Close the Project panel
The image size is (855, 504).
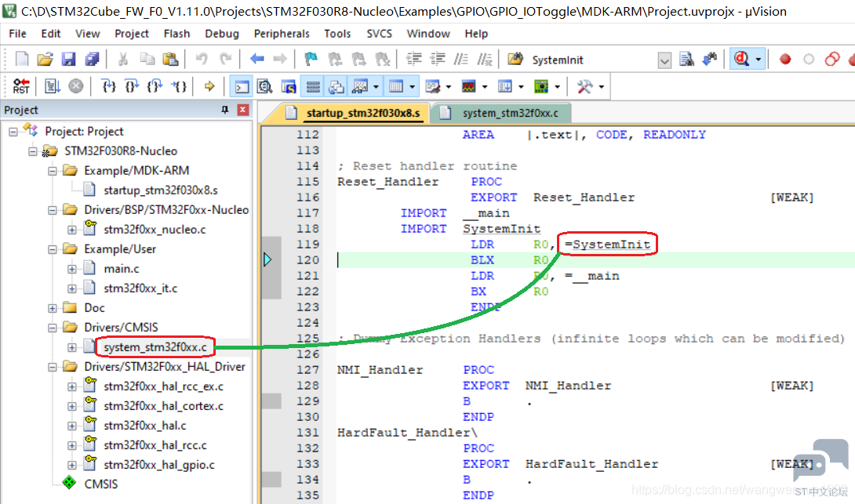(242, 110)
